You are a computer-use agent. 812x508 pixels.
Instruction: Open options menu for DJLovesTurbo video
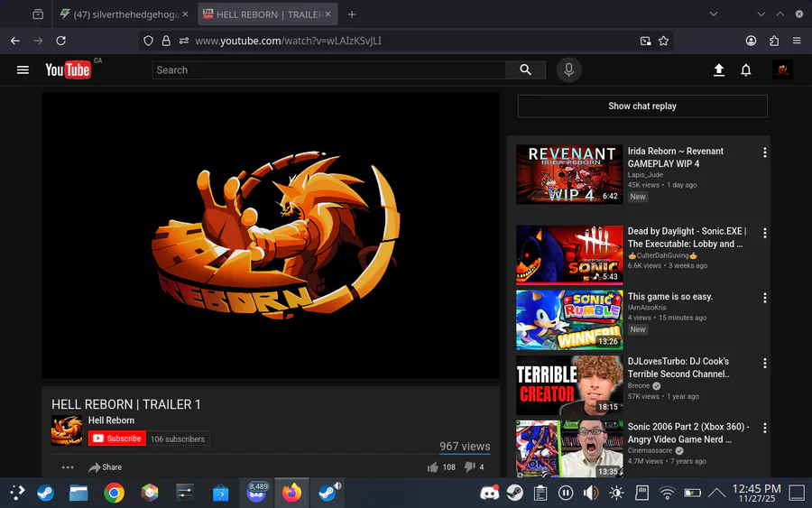(764, 363)
